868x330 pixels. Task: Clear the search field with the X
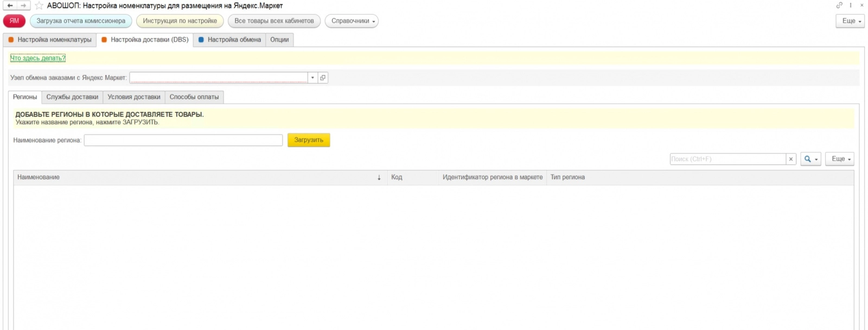[x=791, y=159]
